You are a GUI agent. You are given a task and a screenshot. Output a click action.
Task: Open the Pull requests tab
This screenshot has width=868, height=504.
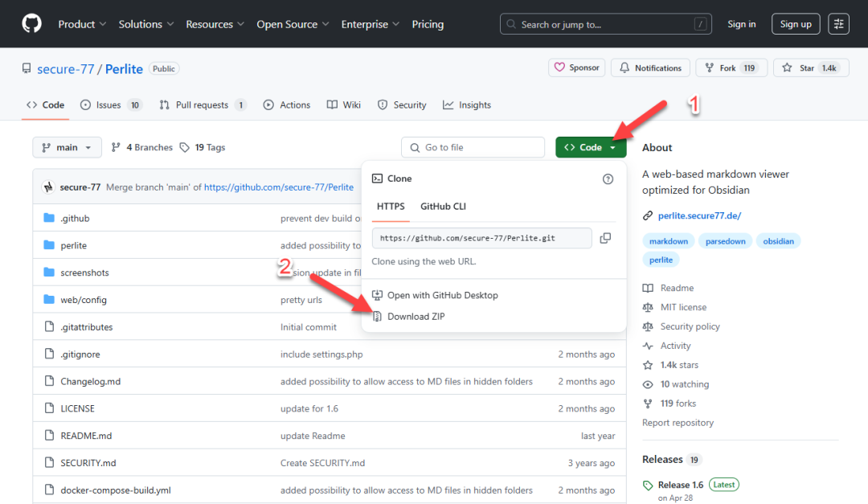(203, 105)
